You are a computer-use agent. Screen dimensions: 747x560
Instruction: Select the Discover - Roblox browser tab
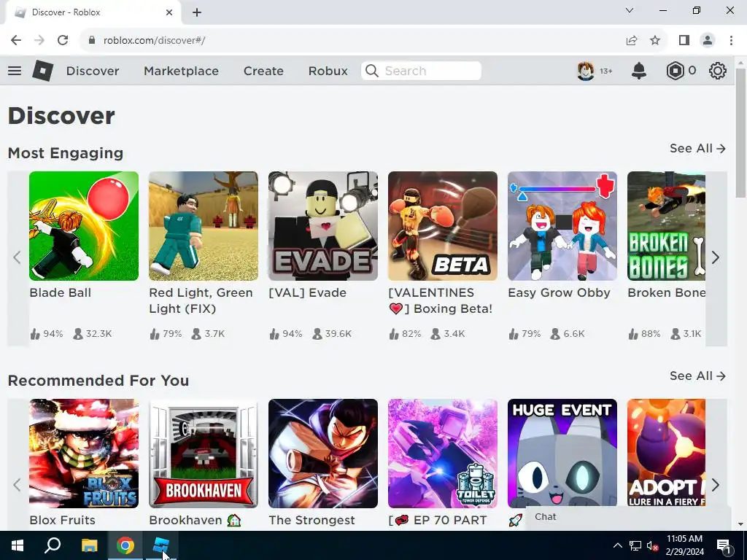point(93,12)
